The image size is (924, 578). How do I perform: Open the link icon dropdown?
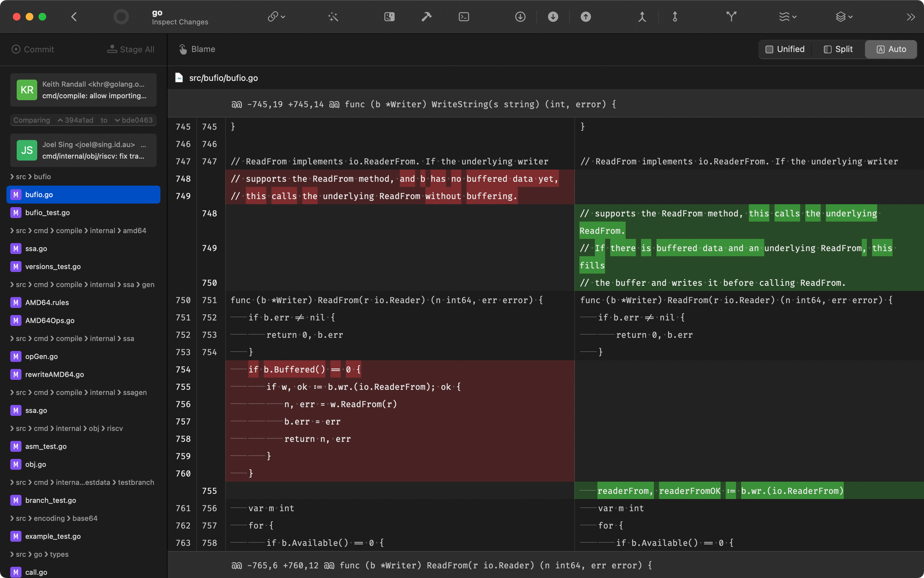point(276,17)
